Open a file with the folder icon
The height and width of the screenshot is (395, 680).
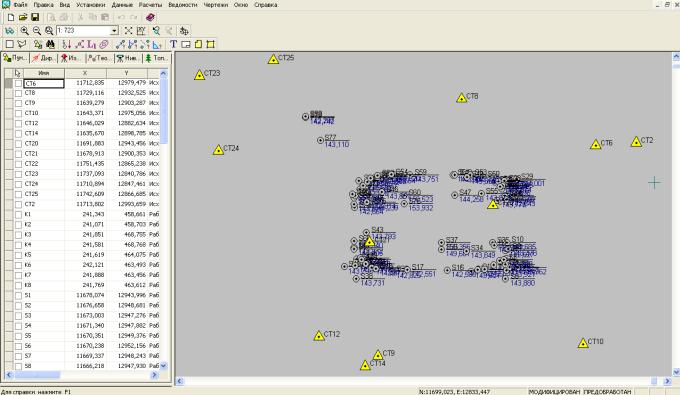(x=23, y=17)
